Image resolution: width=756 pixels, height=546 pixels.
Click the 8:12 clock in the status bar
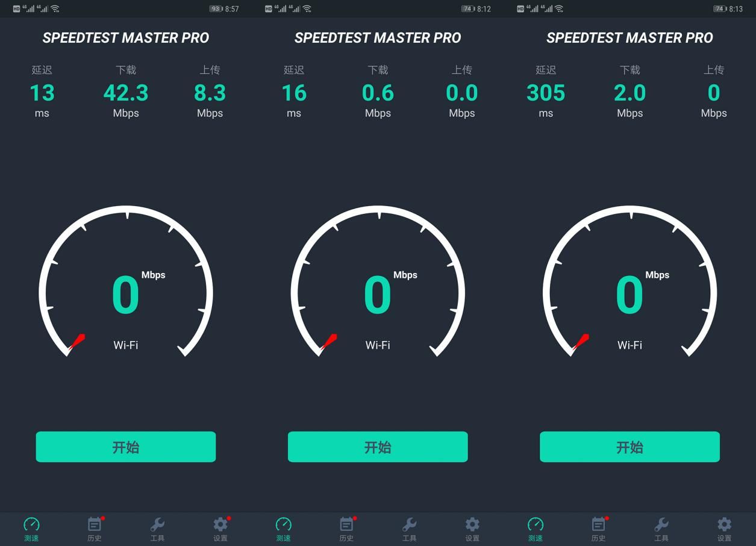(484, 9)
